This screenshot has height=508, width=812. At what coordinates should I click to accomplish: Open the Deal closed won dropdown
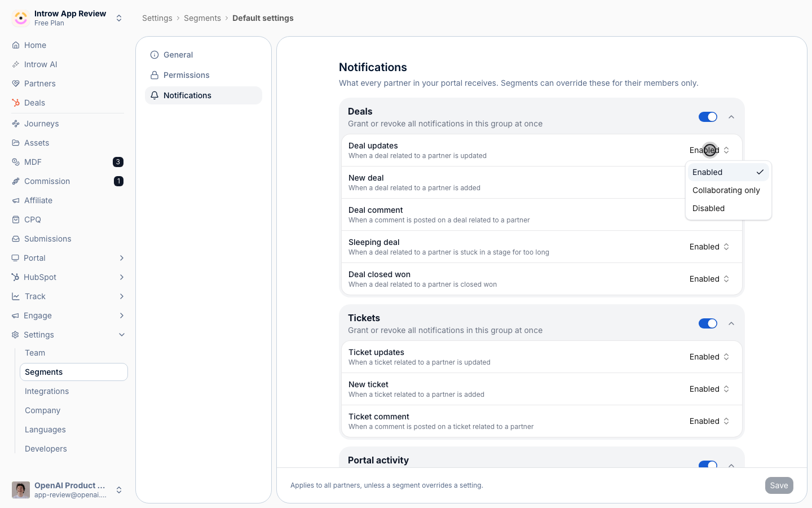click(709, 279)
